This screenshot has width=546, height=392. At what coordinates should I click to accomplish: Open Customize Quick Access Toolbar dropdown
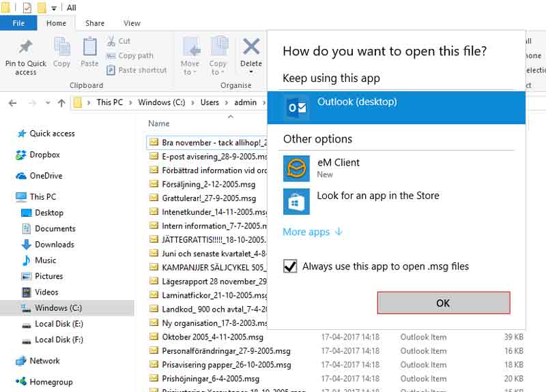tap(54, 8)
